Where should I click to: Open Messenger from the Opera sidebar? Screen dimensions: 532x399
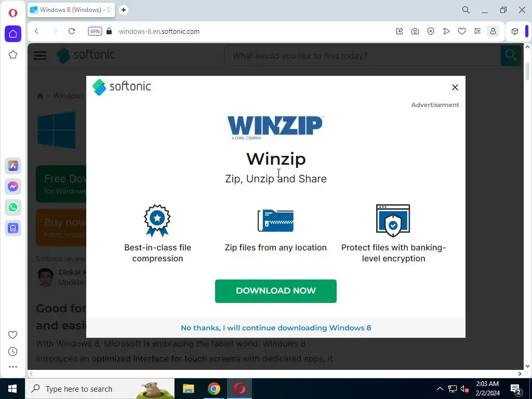pos(13,187)
